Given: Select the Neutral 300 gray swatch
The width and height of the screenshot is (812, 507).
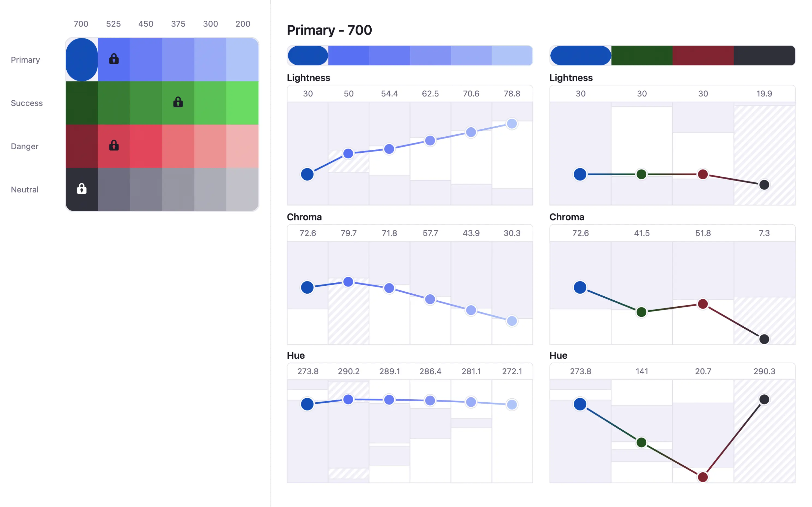Looking at the screenshot, I should coord(210,189).
